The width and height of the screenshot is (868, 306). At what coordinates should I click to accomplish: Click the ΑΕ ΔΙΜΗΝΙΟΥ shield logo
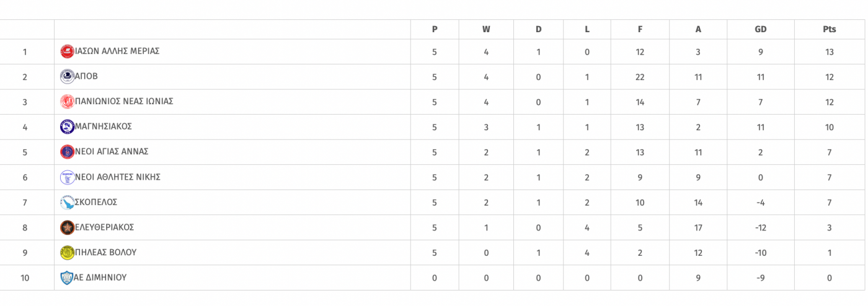(x=67, y=278)
